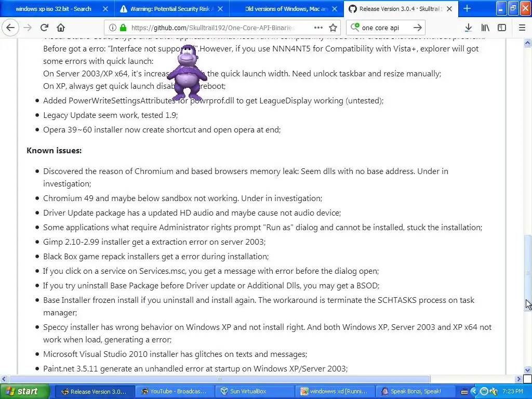This screenshot has height=399, width=532.
Task: Switch to YouTube - Broadcast taskbar window
Action: [x=175, y=392]
